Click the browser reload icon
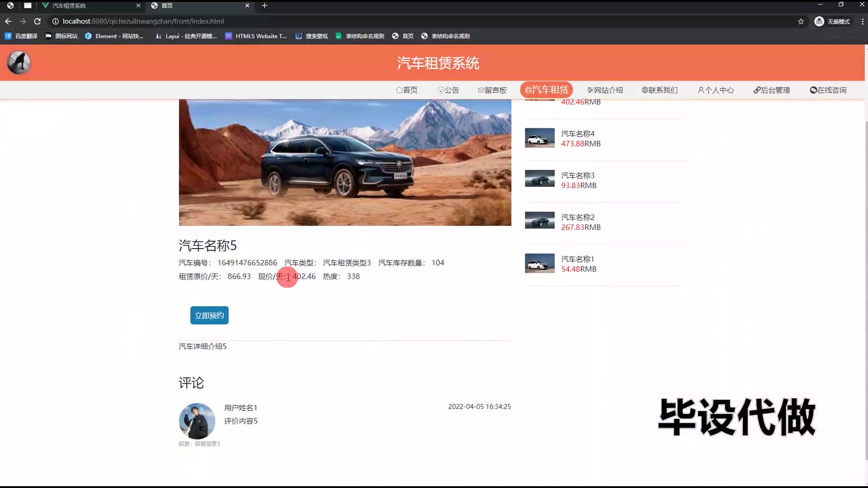Viewport: 868px width, 488px height. click(38, 21)
